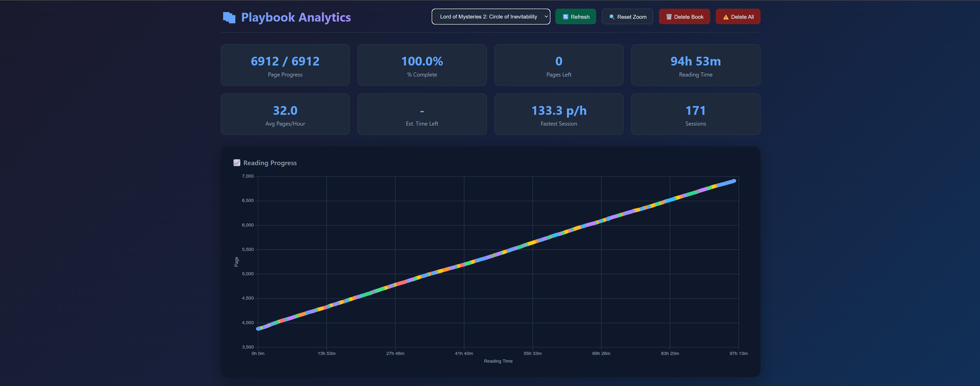Click the first data point at 0h 0m

pos(258,328)
